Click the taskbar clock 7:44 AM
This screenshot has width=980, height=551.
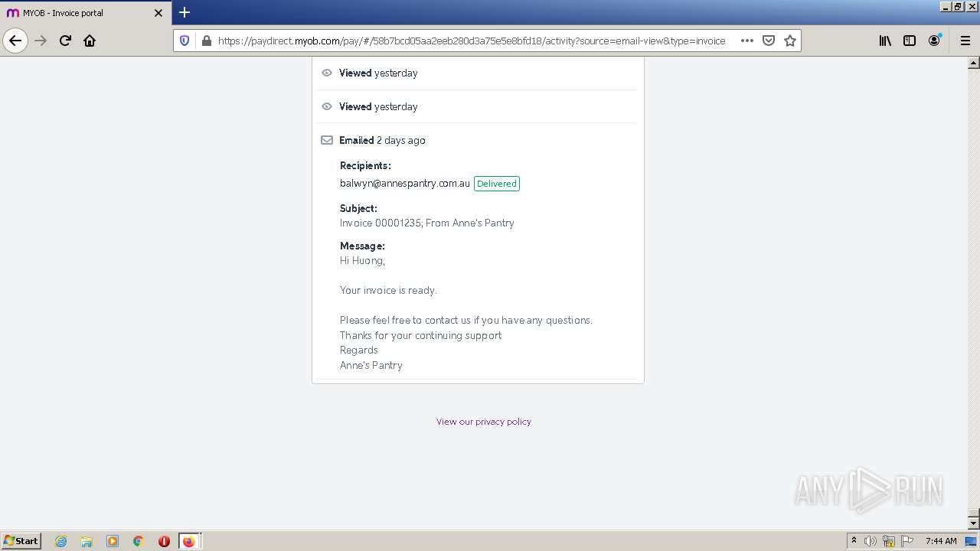point(941,541)
